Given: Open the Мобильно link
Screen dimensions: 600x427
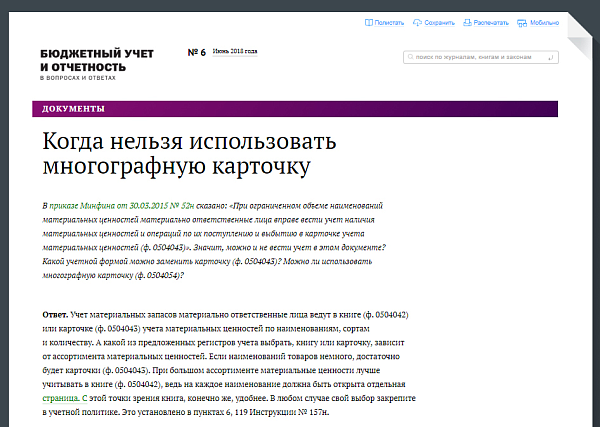Looking at the screenshot, I should tap(545, 23).
